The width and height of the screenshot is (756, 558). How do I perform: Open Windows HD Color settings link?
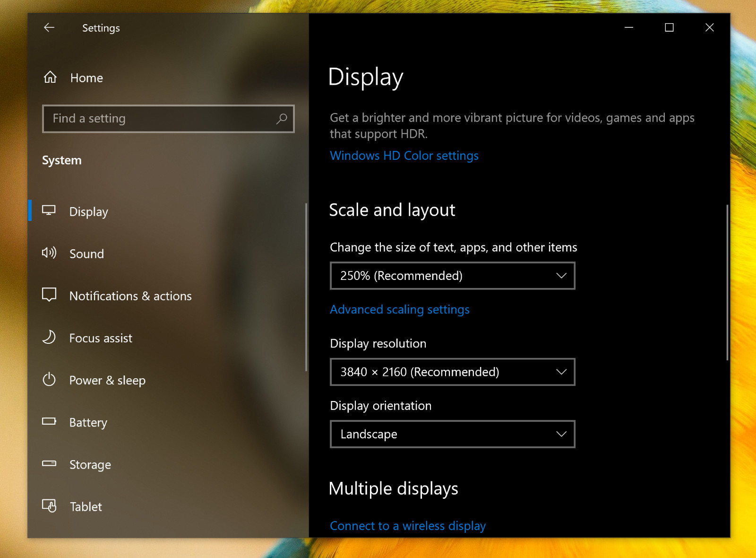(404, 156)
